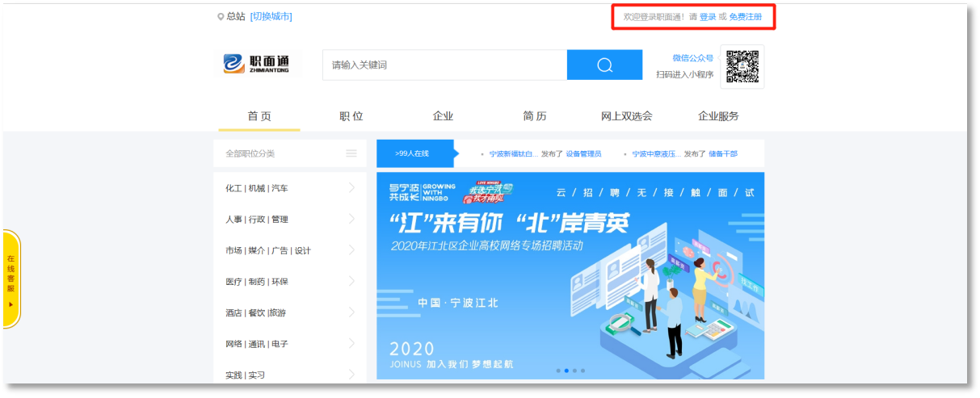Image resolution: width=980 pixels, height=398 pixels.
Task: Click the hamburger icon in 全部职位分类
Action: (x=351, y=153)
